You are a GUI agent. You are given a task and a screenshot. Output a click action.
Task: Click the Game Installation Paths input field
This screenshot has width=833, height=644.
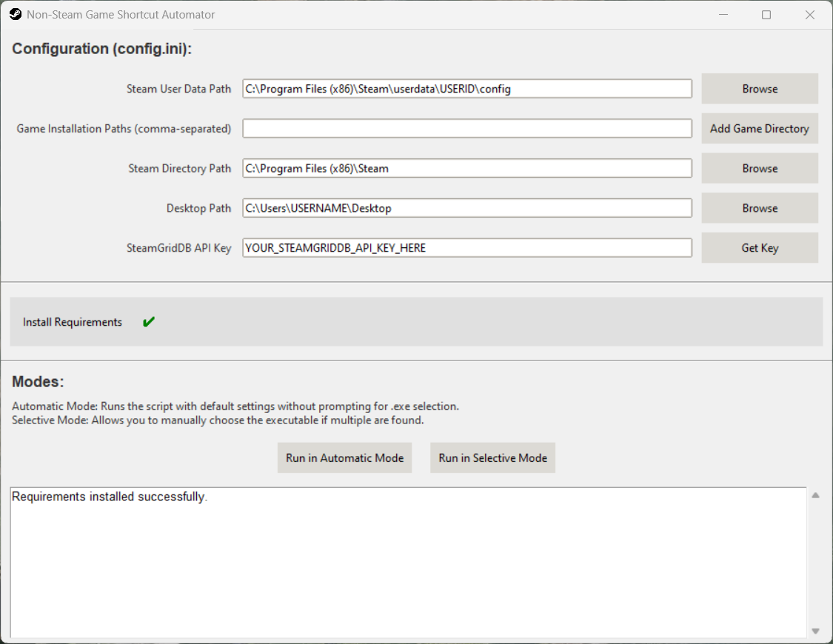(x=467, y=129)
